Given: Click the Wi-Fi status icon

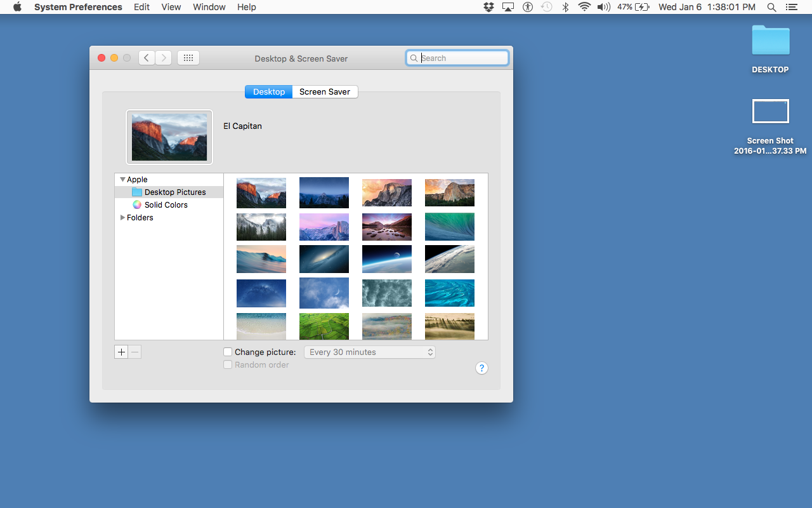Looking at the screenshot, I should point(584,7).
